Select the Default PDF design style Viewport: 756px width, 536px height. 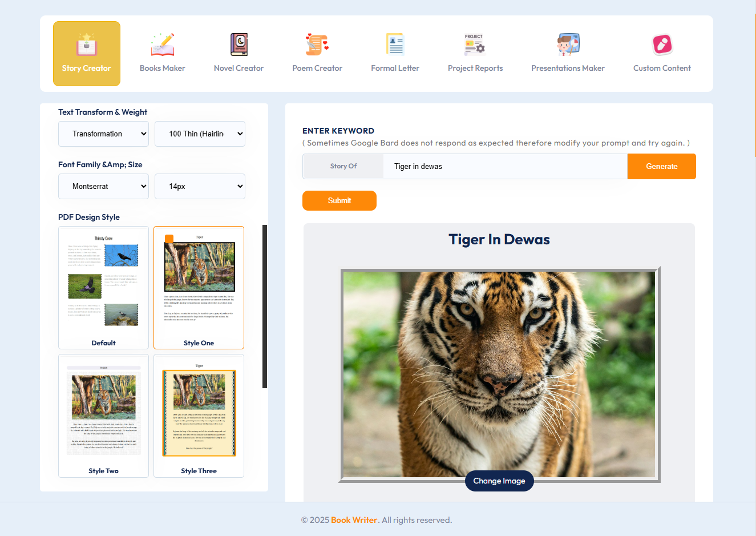pos(103,287)
